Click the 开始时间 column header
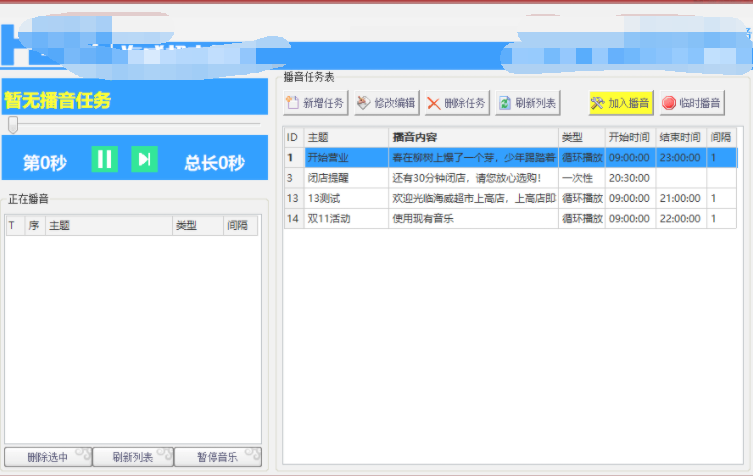 [630, 137]
